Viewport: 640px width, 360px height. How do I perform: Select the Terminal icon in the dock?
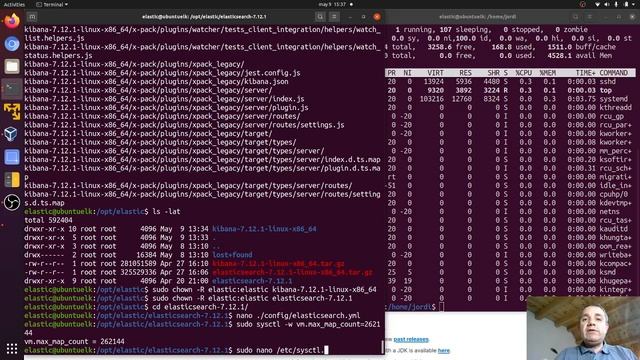(12, 89)
